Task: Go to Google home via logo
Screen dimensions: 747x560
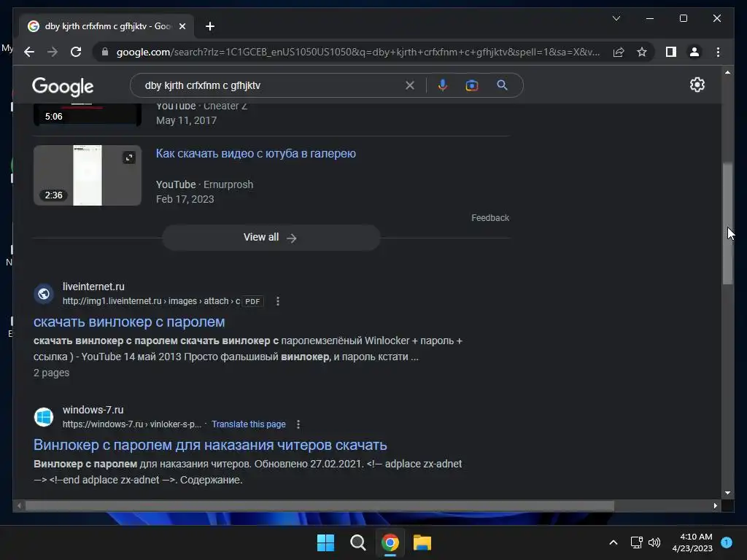Action: click(63, 86)
